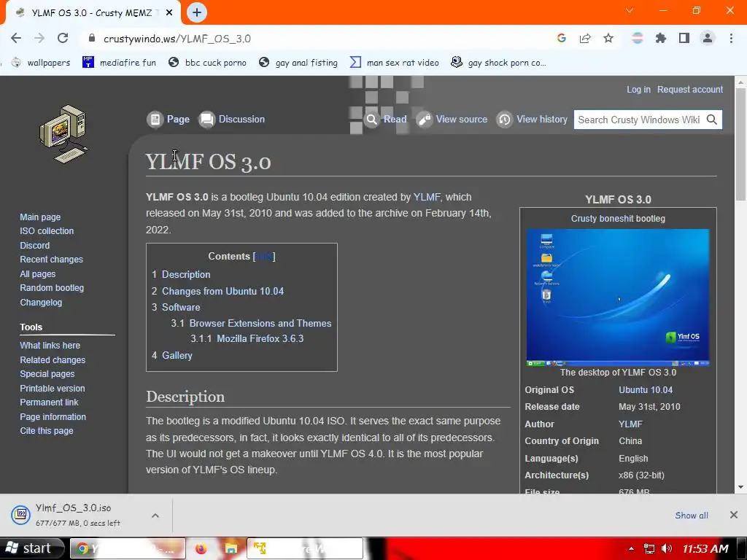Jump to Browser Extensions and Themes section
Viewport: 747px width, 560px height.
(x=260, y=323)
